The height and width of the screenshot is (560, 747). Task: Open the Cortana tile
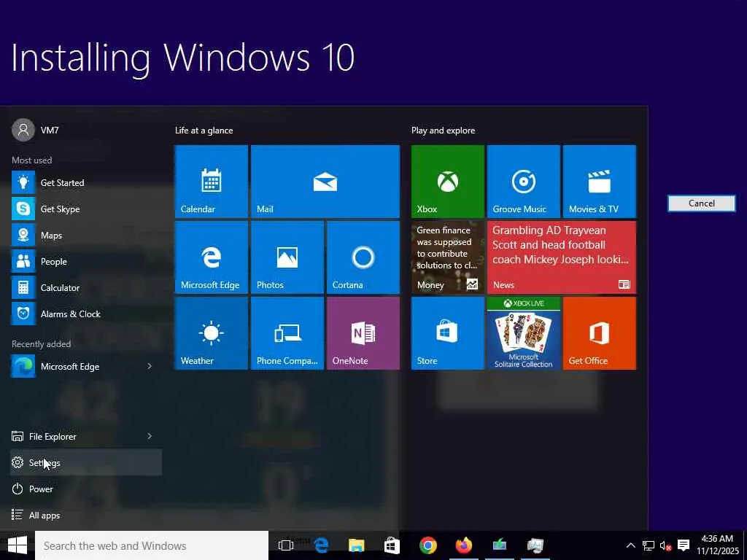click(x=363, y=257)
